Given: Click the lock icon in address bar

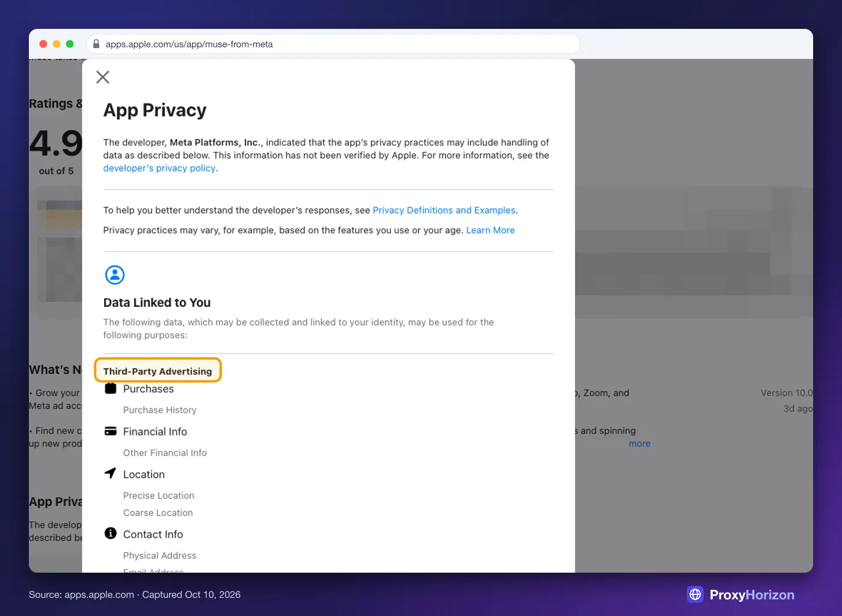Looking at the screenshot, I should pos(96,44).
